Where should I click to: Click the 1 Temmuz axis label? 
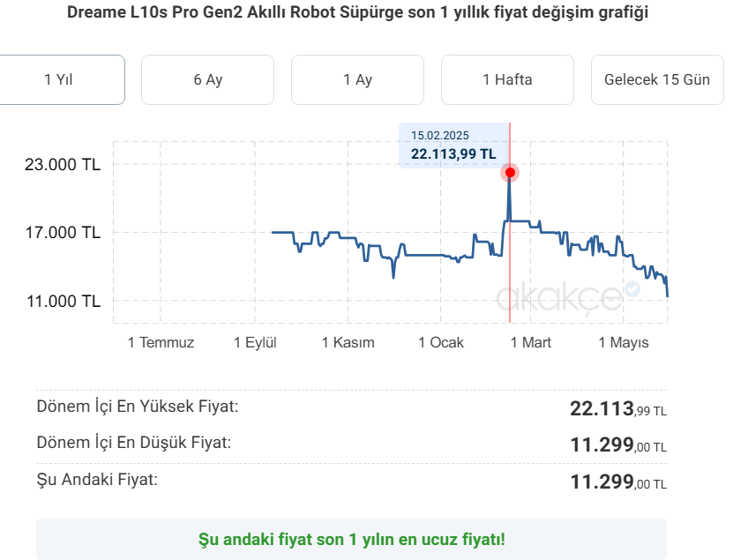(x=161, y=343)
